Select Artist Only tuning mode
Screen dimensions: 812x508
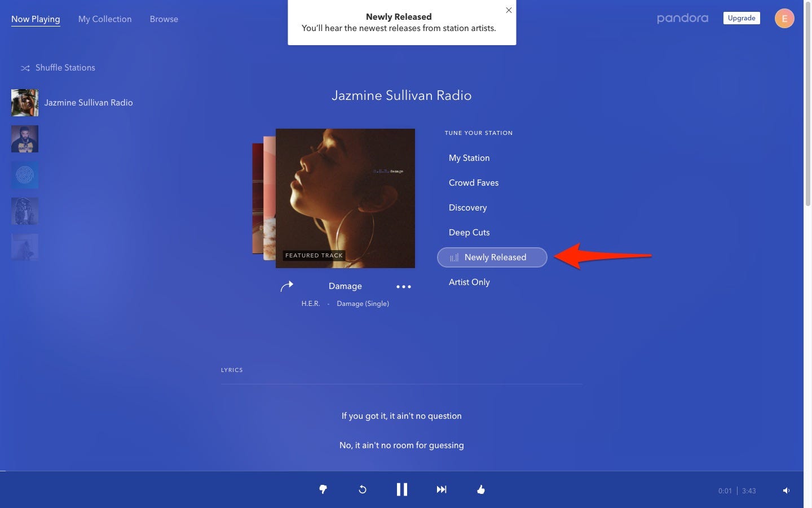pos(469,282)
